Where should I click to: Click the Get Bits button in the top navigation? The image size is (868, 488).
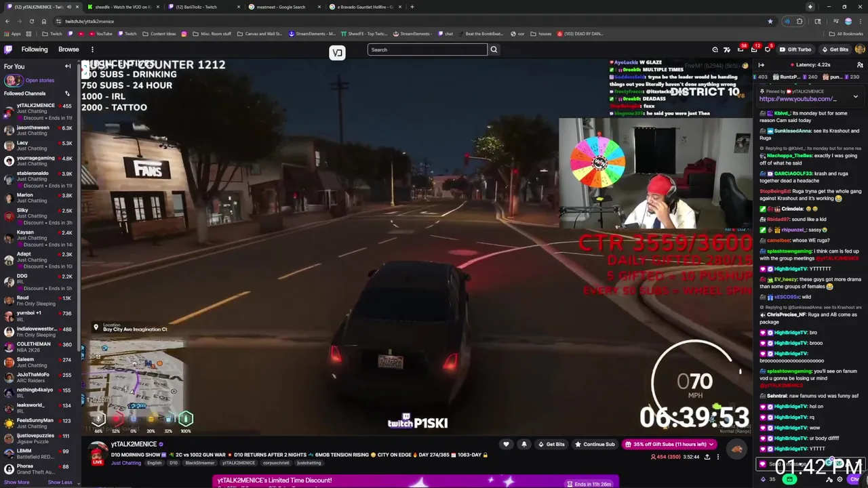pos(835,49)
